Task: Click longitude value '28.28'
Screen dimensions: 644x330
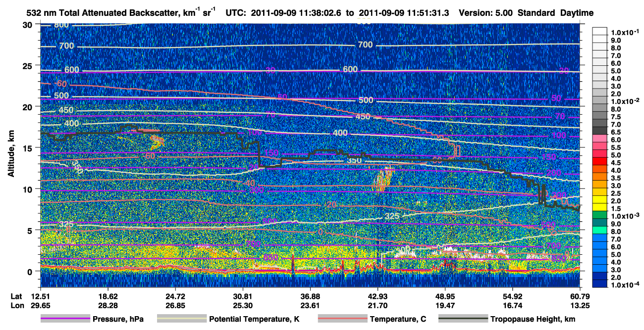Action: coord(108,306)
